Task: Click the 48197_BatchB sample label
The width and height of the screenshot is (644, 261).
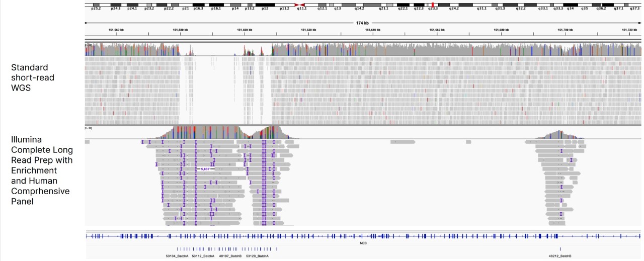Action: point(230,256)
